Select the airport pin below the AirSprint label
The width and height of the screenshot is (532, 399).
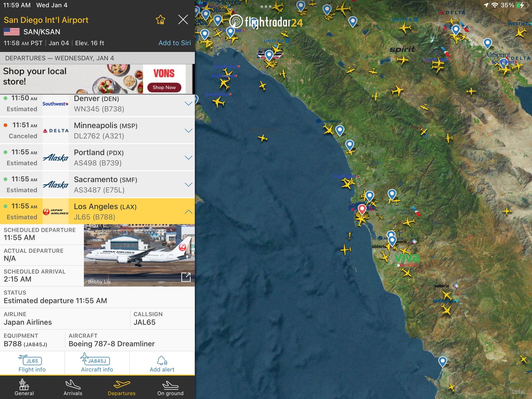click(504, 63)
